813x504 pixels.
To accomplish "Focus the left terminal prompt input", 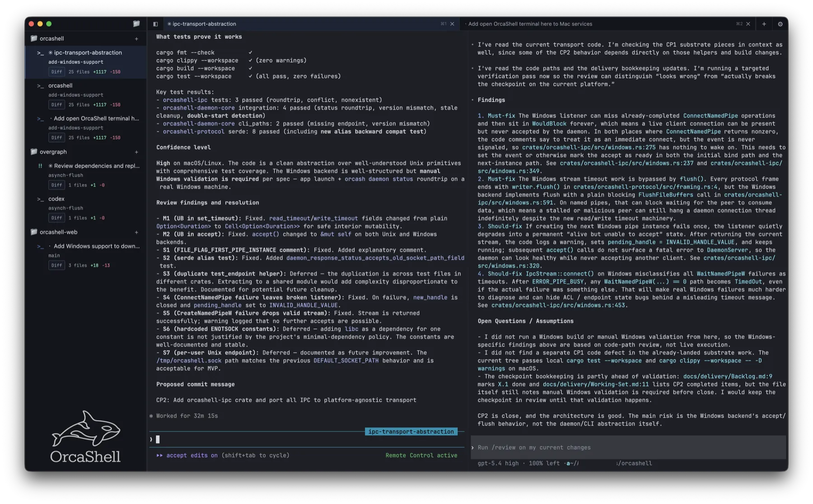I will click(x=307, y=439).
